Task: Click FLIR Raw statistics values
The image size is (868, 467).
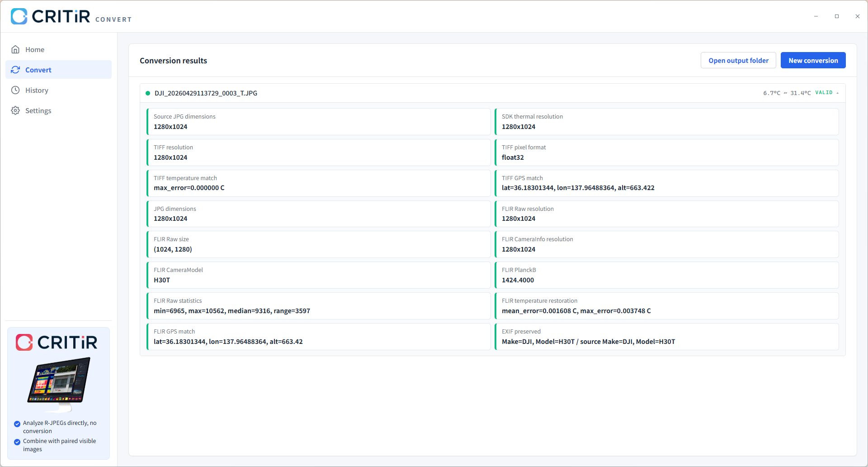Action: tap(232, 311)
